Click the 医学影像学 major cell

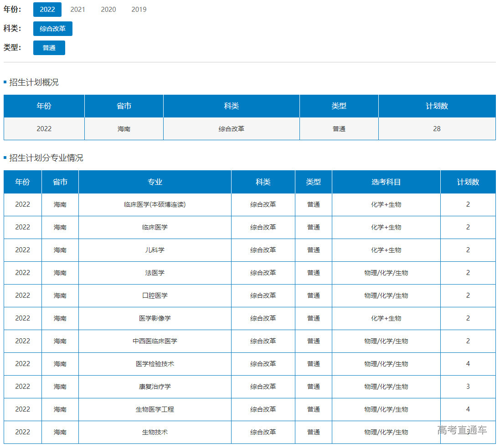coord(155,318)
